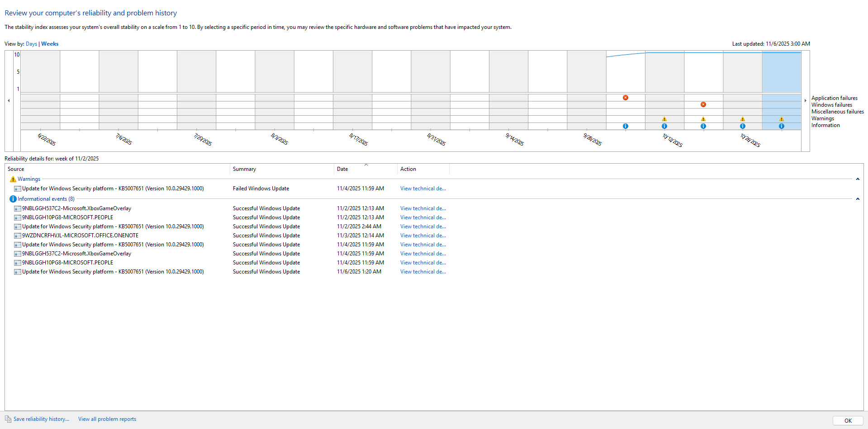Click the document icon beside Save reliability history
868x429 pixels.
point(8,419)
